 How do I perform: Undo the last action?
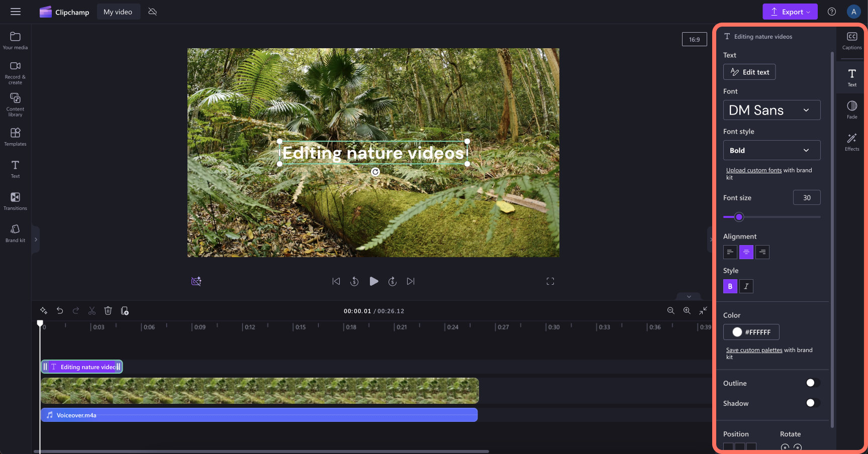pos(60,311)
